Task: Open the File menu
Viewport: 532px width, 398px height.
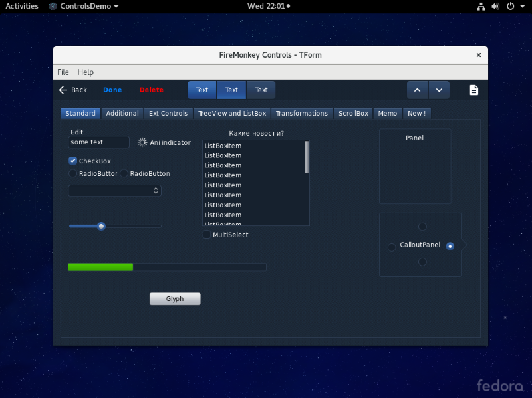Action: tap(63, 72)
